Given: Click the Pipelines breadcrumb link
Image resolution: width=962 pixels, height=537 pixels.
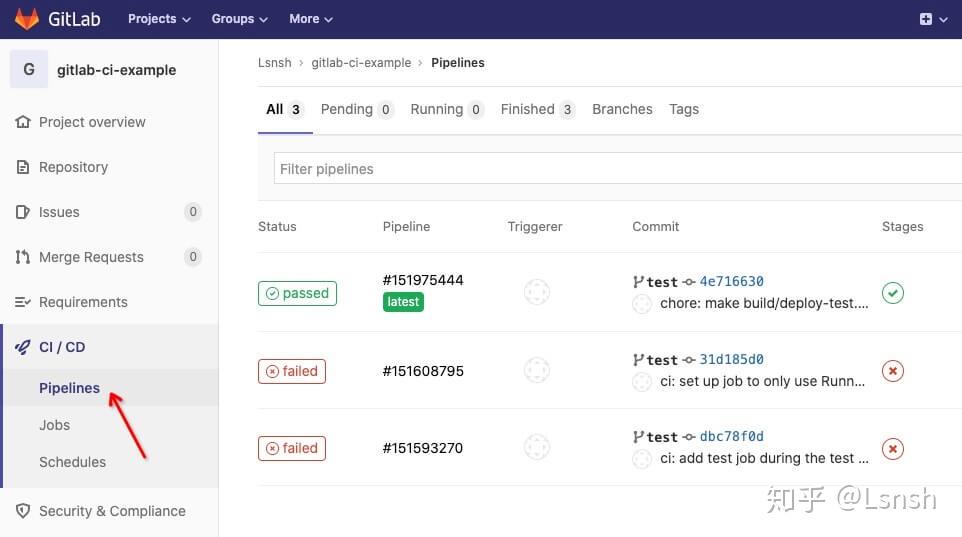Looking at the screenshot, I should coord(458,63).
